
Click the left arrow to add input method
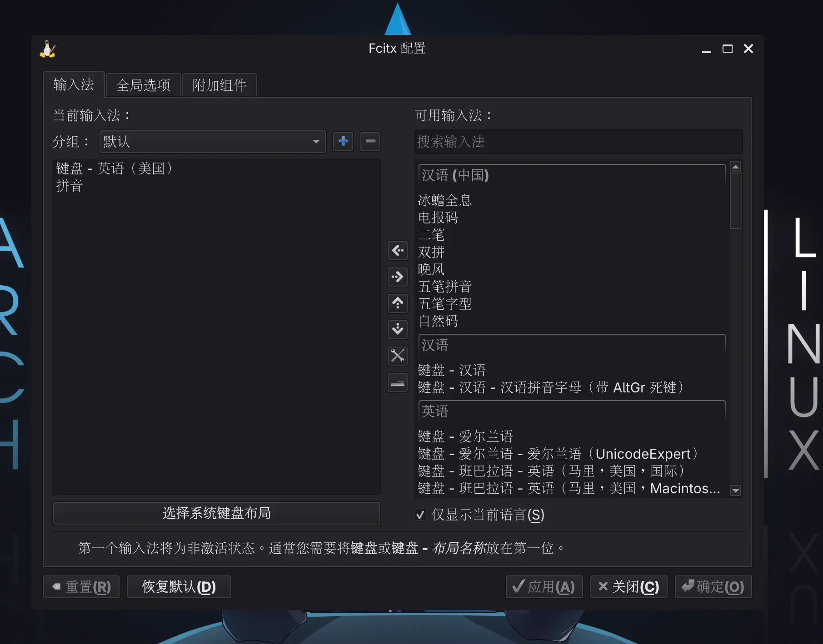(x=398, y=250)
